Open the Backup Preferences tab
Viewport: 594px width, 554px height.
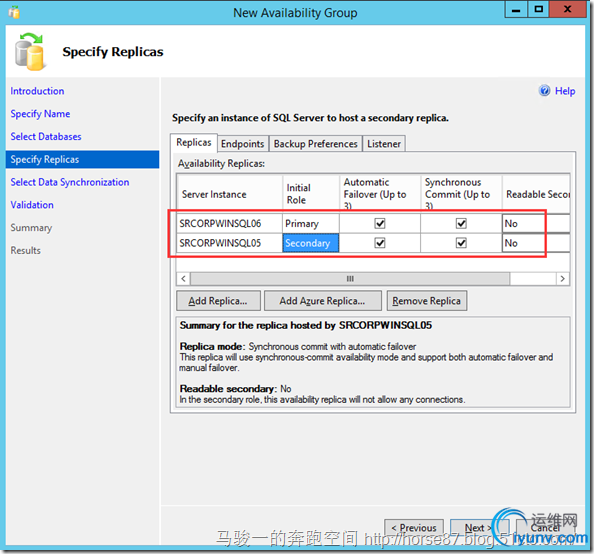click(316, 144)
